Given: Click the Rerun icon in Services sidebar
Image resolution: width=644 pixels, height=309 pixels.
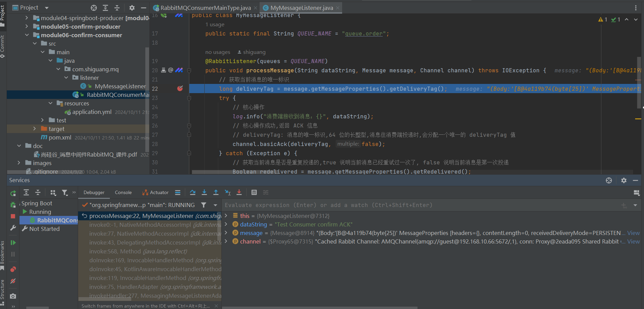Looking at the screenshot, I should click(x=13, y=193).
